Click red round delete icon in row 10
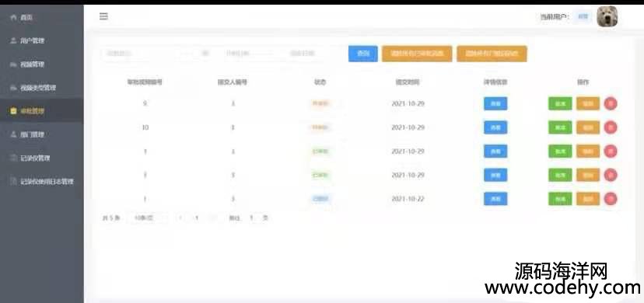 click(x=611, y=127)
